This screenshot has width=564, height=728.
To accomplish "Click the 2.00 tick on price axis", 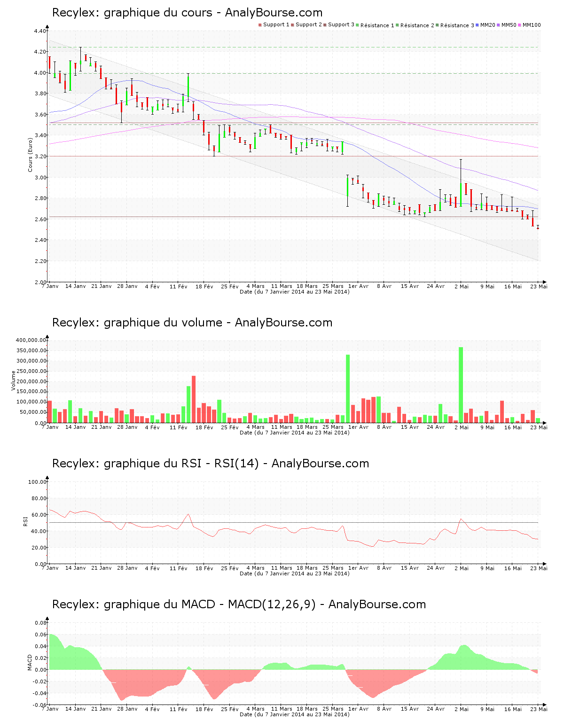I will coord(40,282).
